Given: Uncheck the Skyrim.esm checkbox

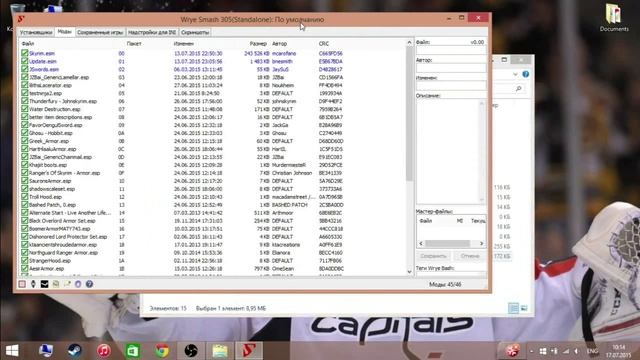Looking at the screenshot, I should pos(24,53).
